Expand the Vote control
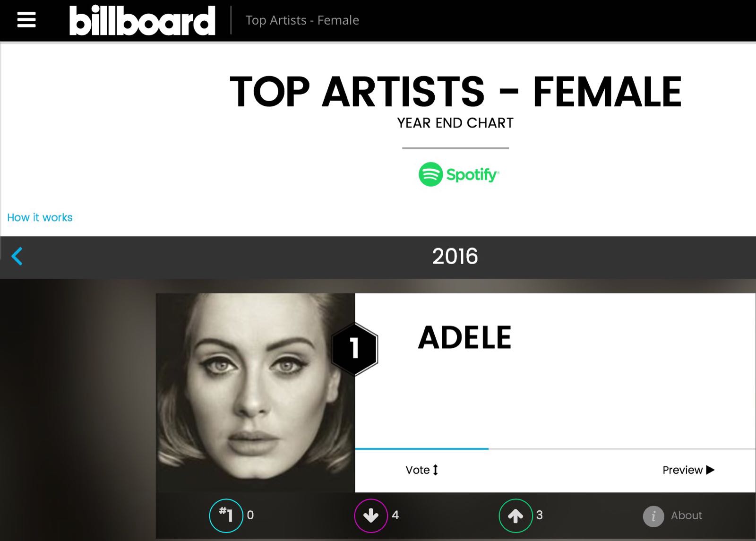This screenshot has width=756, height=541. 421,470
